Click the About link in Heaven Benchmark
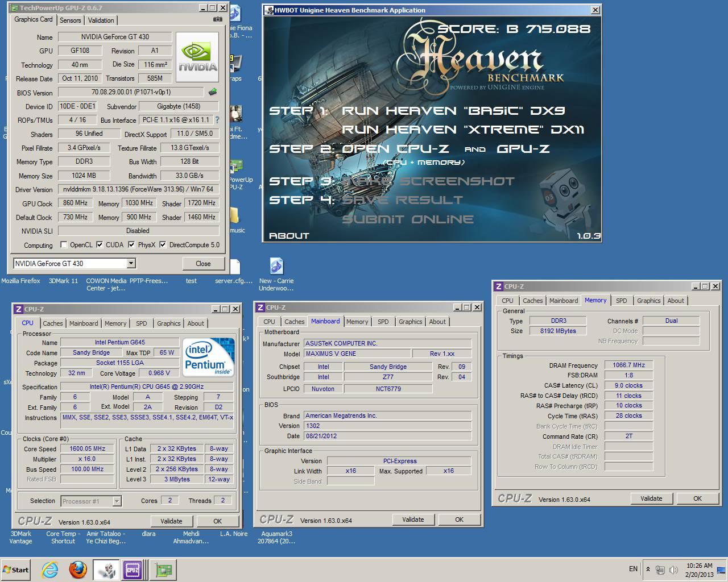Viewport: 728px width, 582px height. coord(289,236)
